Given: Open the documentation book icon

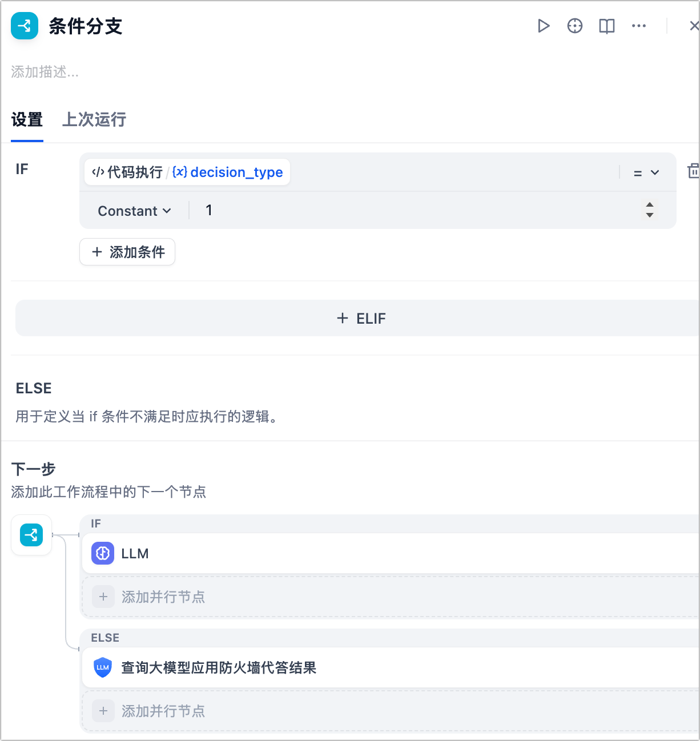Looking at the screenshot, I should click(x=606, y=26).
